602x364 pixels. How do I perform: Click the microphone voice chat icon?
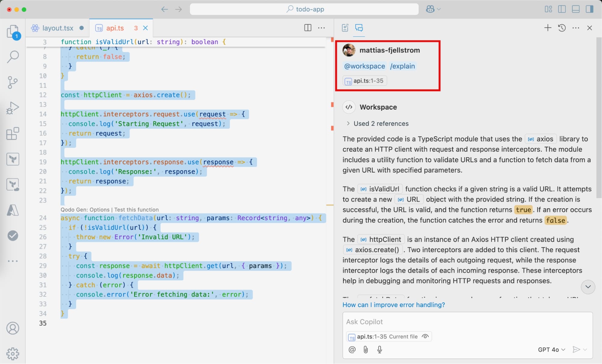tap(379, 350)
